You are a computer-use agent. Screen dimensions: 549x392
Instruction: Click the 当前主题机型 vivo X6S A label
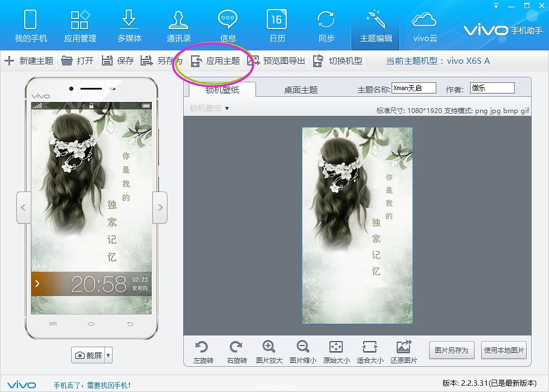[x=438, y=61]
